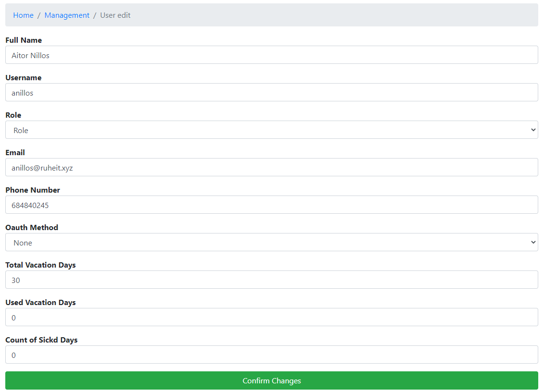544x392 pixels.
Task: Click the Email label above its field
Action: (15, 152)
